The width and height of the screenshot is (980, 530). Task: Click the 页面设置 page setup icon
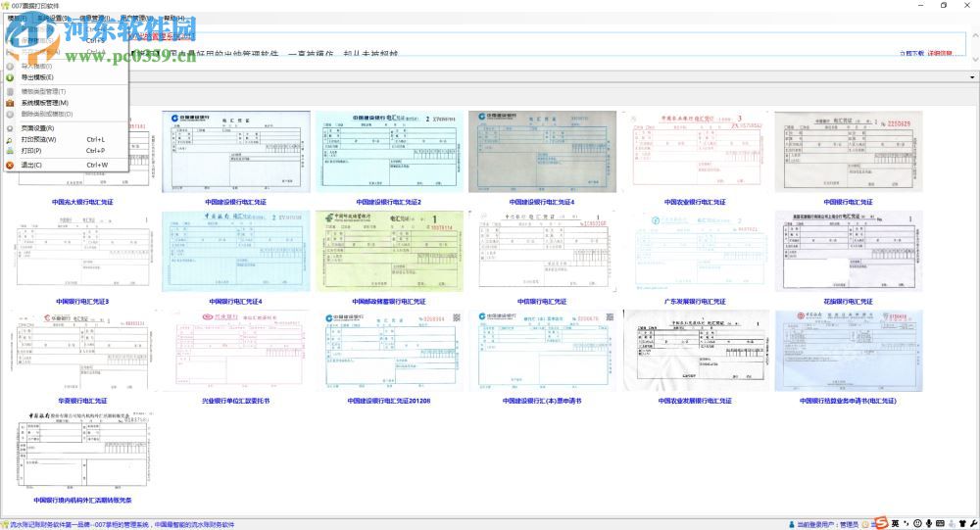click(10, 128)
